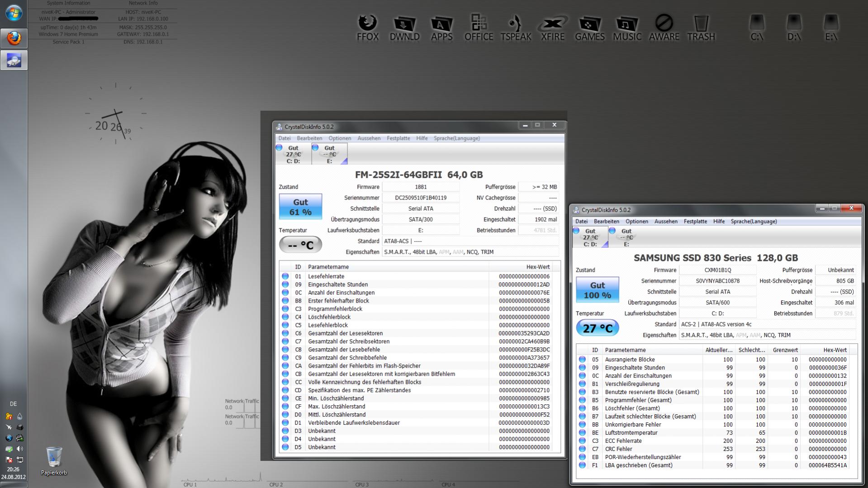Click the -- °C temperature button
The image size is (868, 488).
coord(300,245)
